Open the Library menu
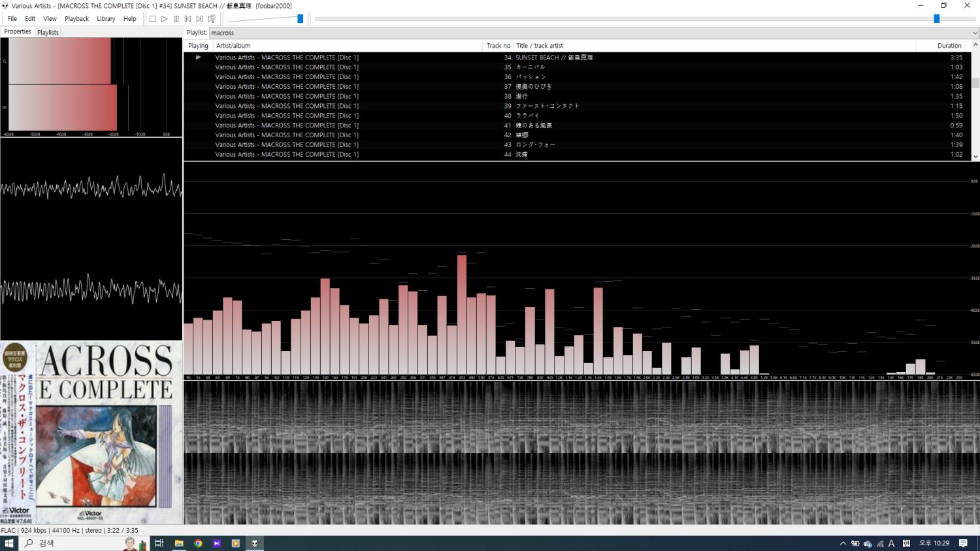This screenshot has width=980, height=551. (106, 19)
